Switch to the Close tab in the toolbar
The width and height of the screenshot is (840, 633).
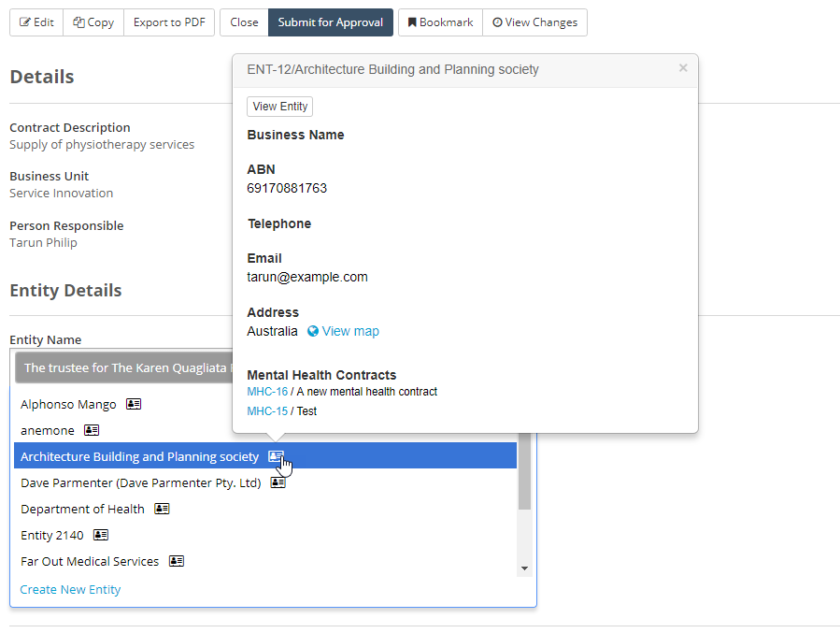coord(244,22)
